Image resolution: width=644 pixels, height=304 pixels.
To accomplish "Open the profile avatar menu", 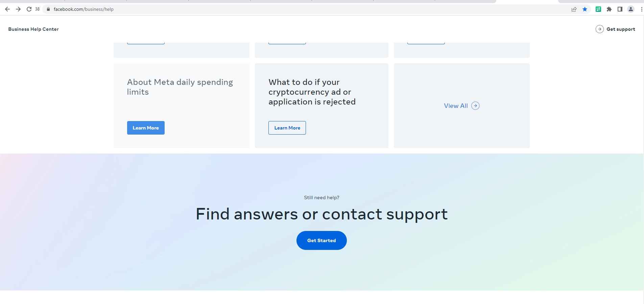I will tap(631, 9).
